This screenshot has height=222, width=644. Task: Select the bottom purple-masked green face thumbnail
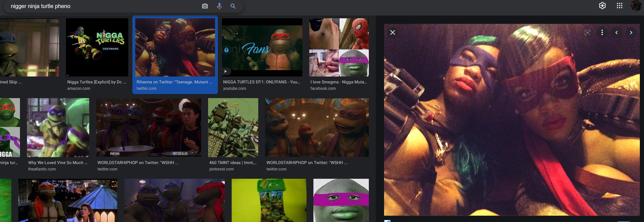341,200
